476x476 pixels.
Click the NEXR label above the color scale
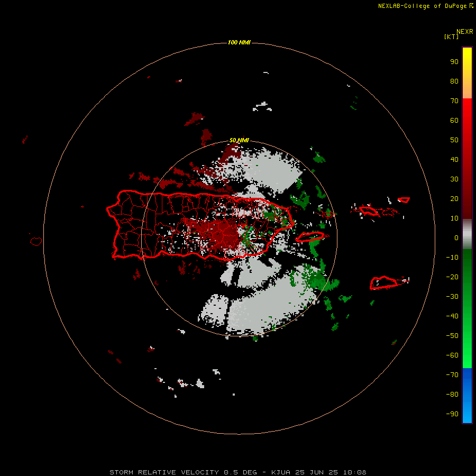coord(464,32)
